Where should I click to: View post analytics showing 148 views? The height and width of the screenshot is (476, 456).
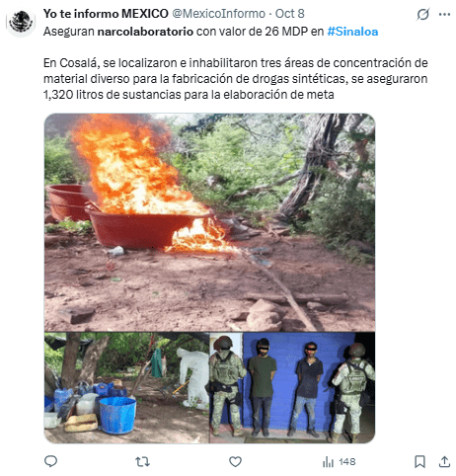click(x=339, y=462)
